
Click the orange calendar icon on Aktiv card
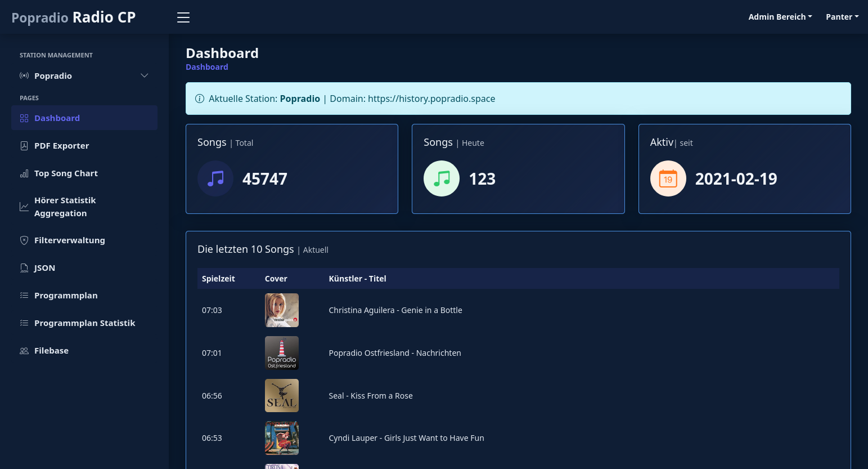click(x=668, y=178)
